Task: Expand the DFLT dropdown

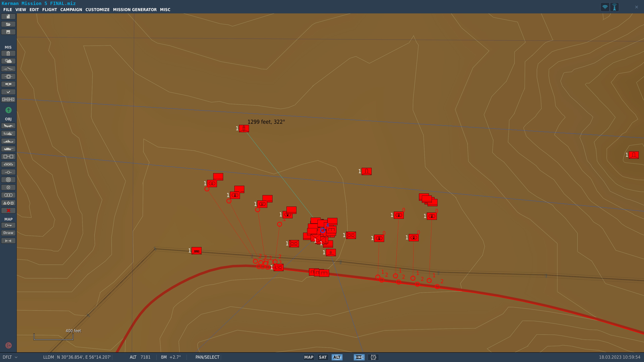Action: click(10, 357)
